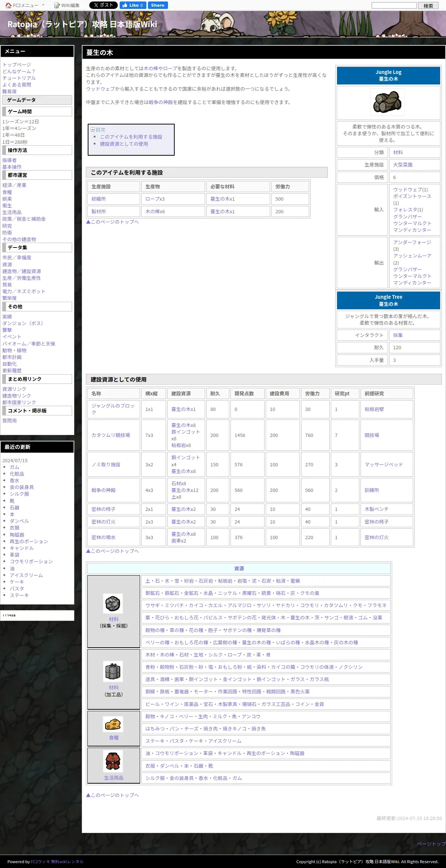The height and width of the screenshot is (868, 446).
Task: Open トップページ in the menu
Action: pos(17,65)
